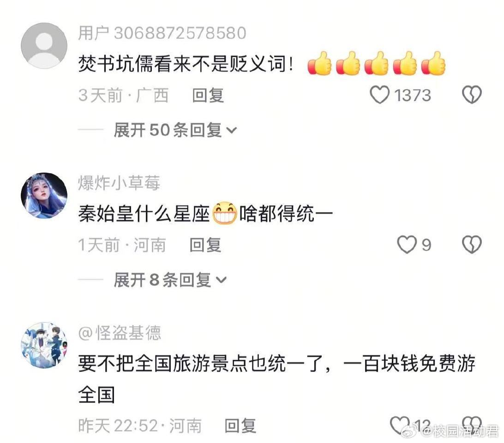Viewport: 504px width, 443px height.
Task: Open username 用户3068872578580
Action: [162, 33]
